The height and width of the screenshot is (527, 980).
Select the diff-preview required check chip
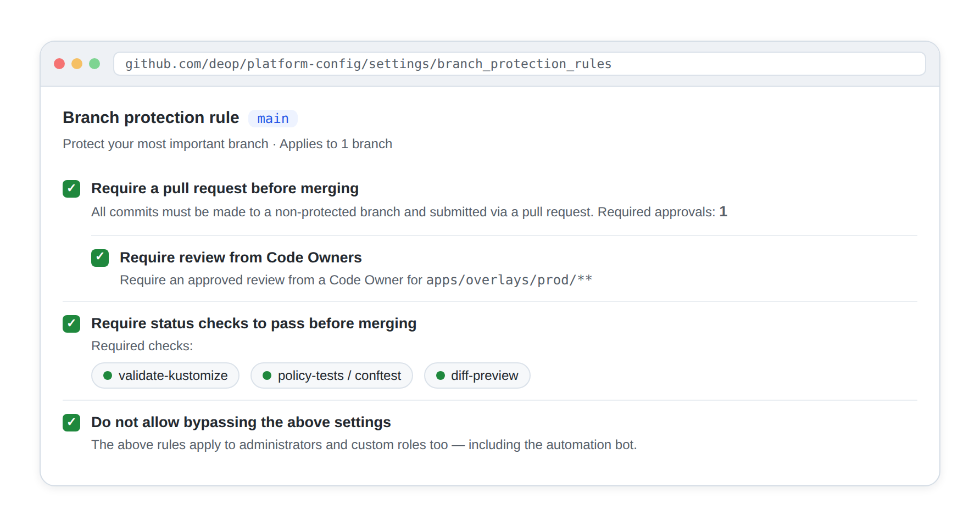(477, 375)
